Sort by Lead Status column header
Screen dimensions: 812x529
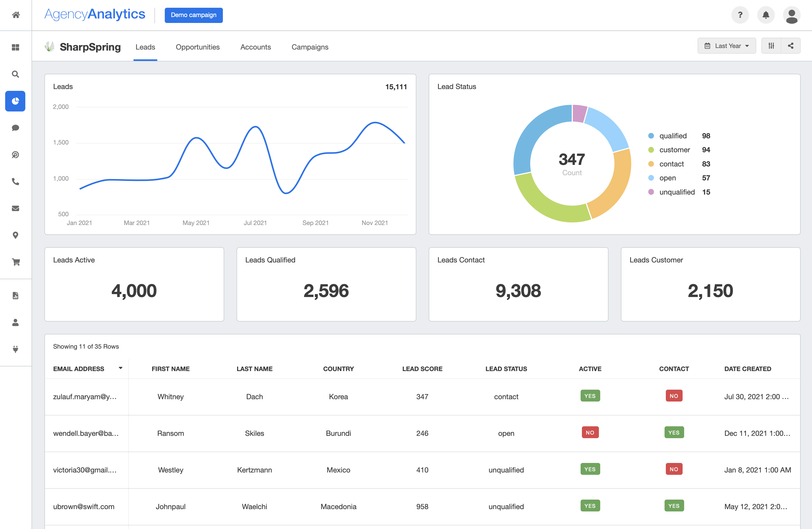point(506,369)
